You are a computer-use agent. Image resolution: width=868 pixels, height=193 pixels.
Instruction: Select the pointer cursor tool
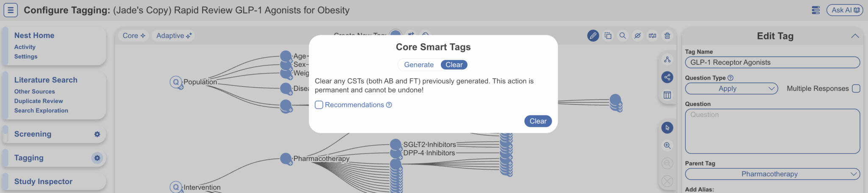[667, 128]
